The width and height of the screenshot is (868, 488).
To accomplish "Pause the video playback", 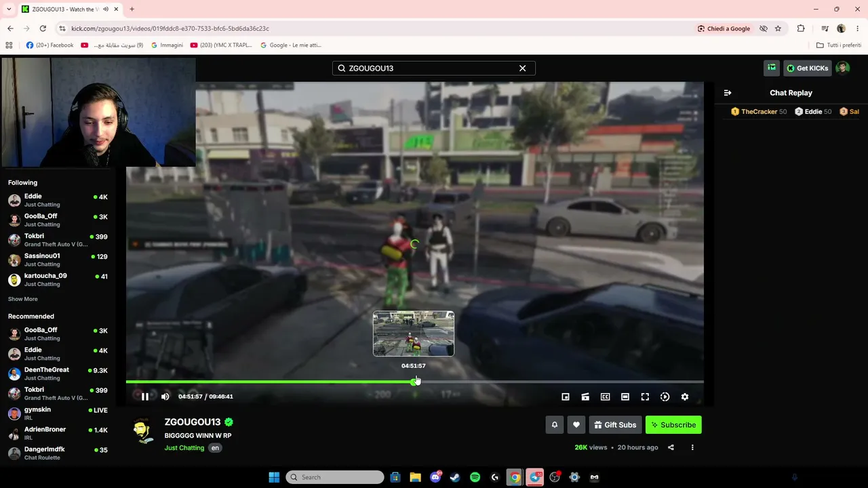I will [144, 396].
